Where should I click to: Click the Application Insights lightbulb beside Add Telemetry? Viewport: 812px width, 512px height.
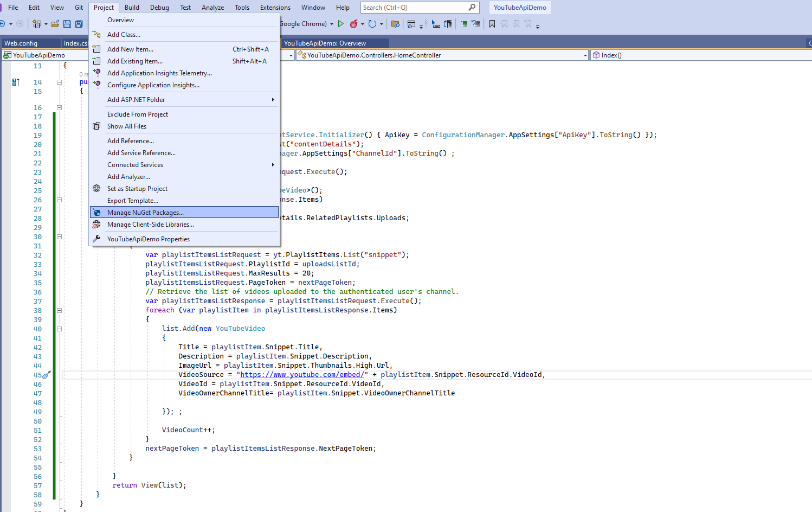[x=96, y=73]
